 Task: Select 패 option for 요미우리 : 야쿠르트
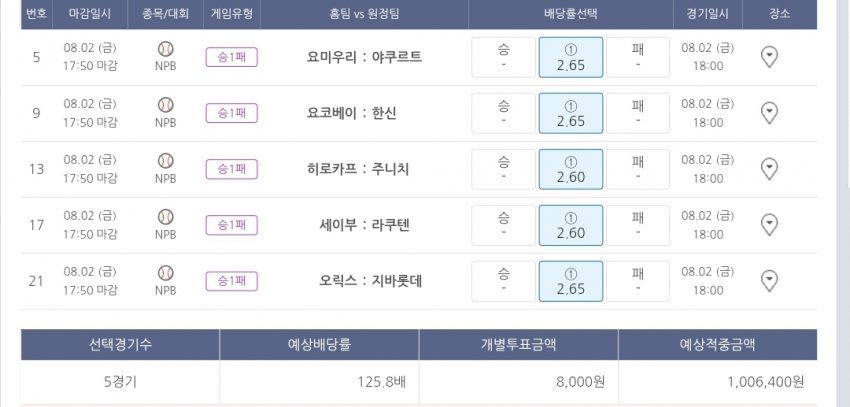click(x=637, y=57)
